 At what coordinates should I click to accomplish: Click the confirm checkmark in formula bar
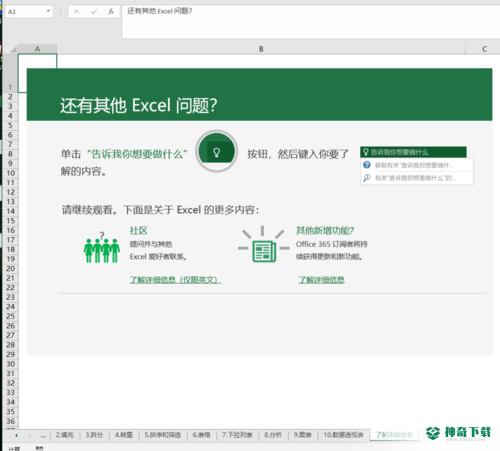point(94,12)
